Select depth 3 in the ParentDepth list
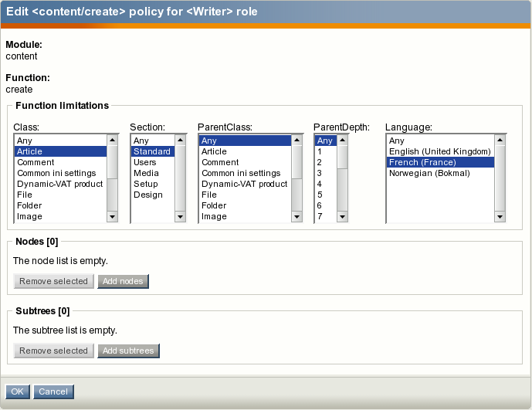The image size is (532, 410). coord(326,173)
